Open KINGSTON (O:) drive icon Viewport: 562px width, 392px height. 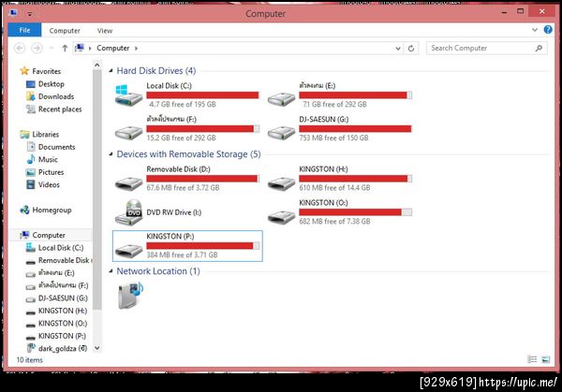(281, 216)
